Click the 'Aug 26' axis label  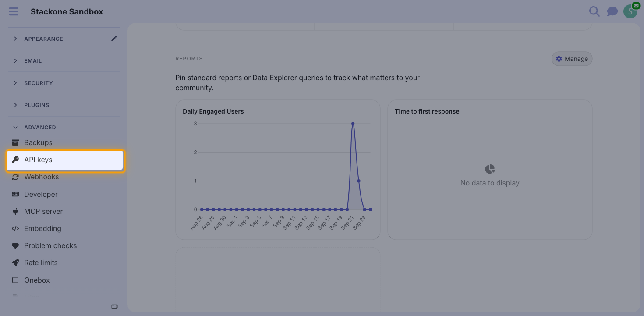(196, 223)
